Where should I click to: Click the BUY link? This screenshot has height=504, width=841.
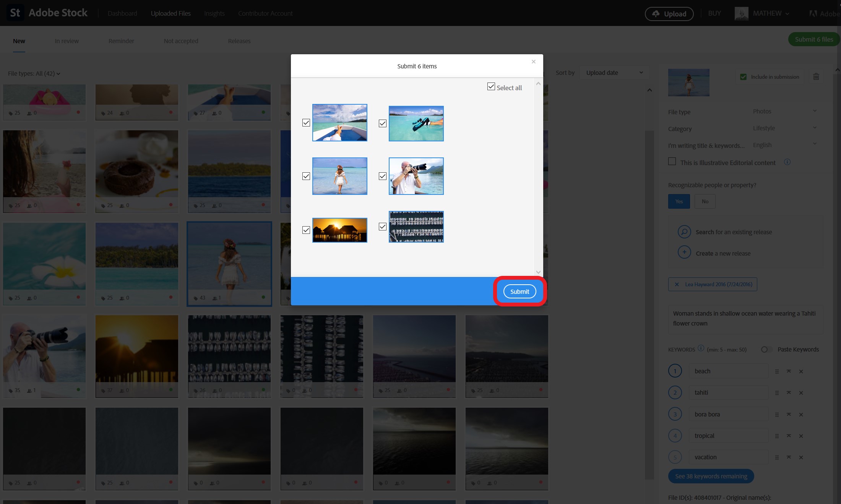coord(714,13)
